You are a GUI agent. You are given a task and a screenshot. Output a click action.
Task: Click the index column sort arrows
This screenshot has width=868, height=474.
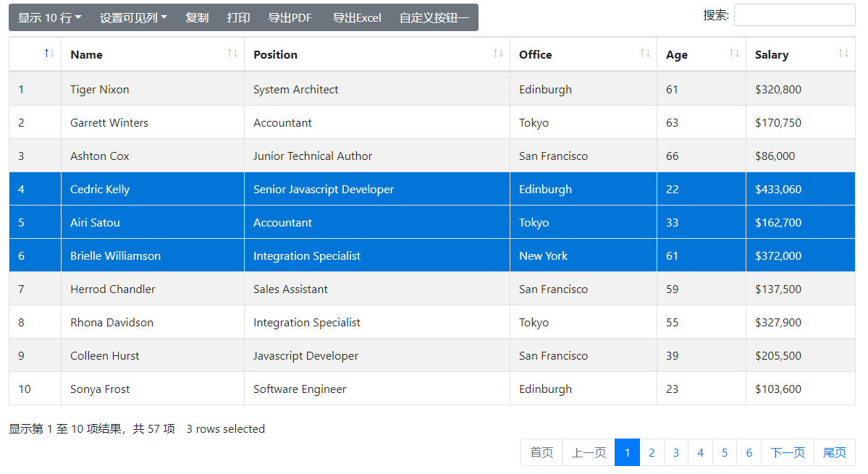[49, 54]
